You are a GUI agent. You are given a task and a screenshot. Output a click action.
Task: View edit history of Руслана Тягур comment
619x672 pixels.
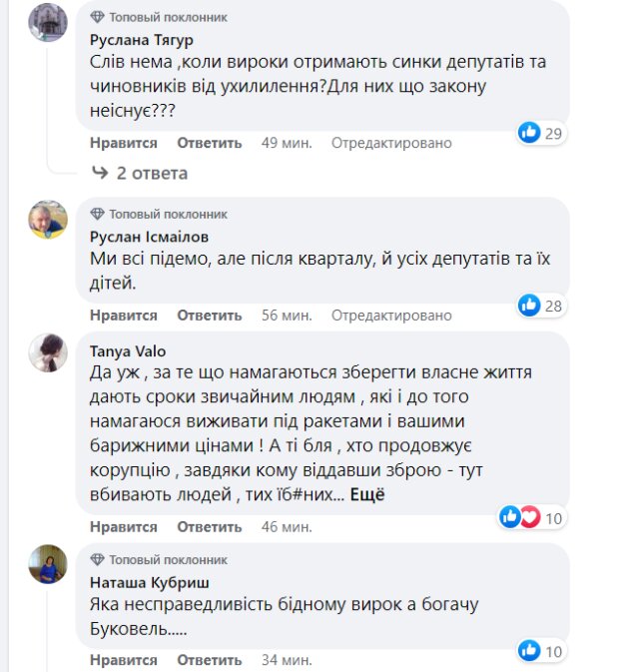391,143
